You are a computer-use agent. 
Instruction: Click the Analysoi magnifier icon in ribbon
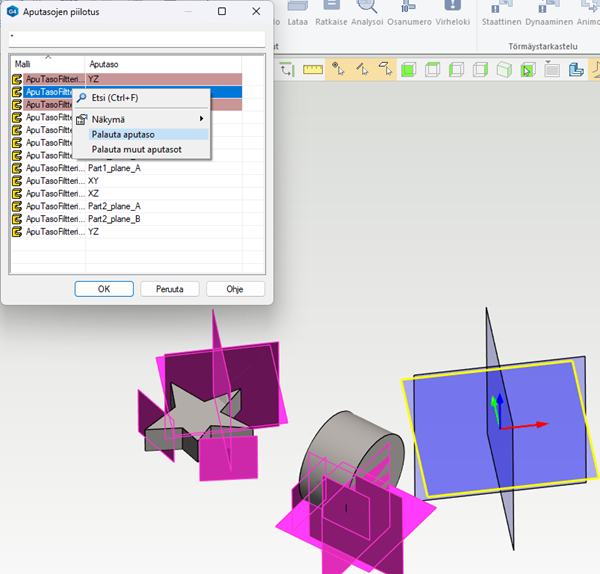(367, 8)
